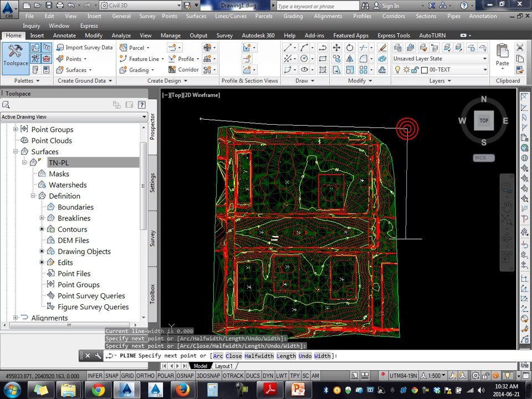Toggle SNAP mode in the status bar
This screenshot has width=532, height=399.
point(111,376)
